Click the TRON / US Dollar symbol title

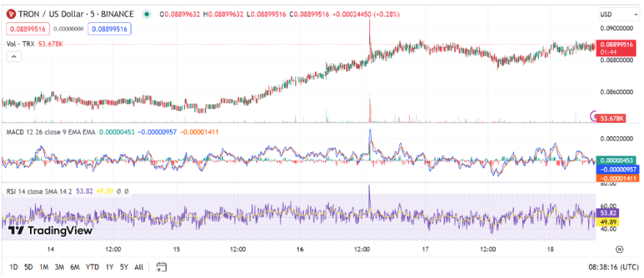click(x=76, y=15)
